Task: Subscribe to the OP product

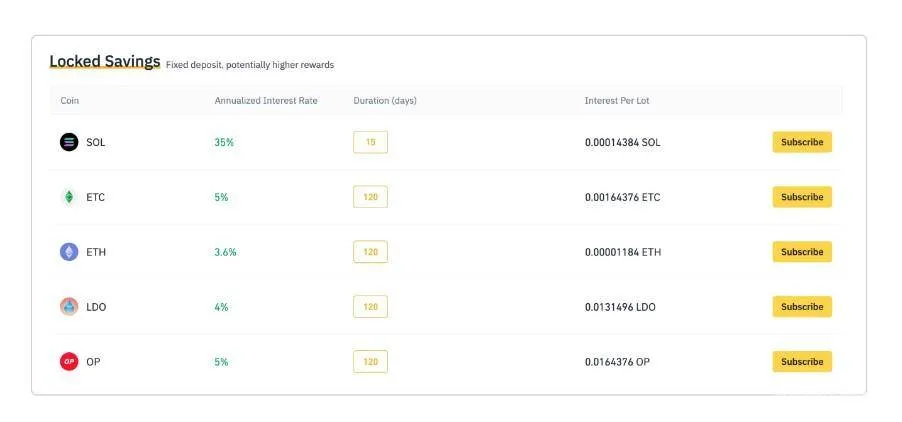Action: [x=801, y=362]
